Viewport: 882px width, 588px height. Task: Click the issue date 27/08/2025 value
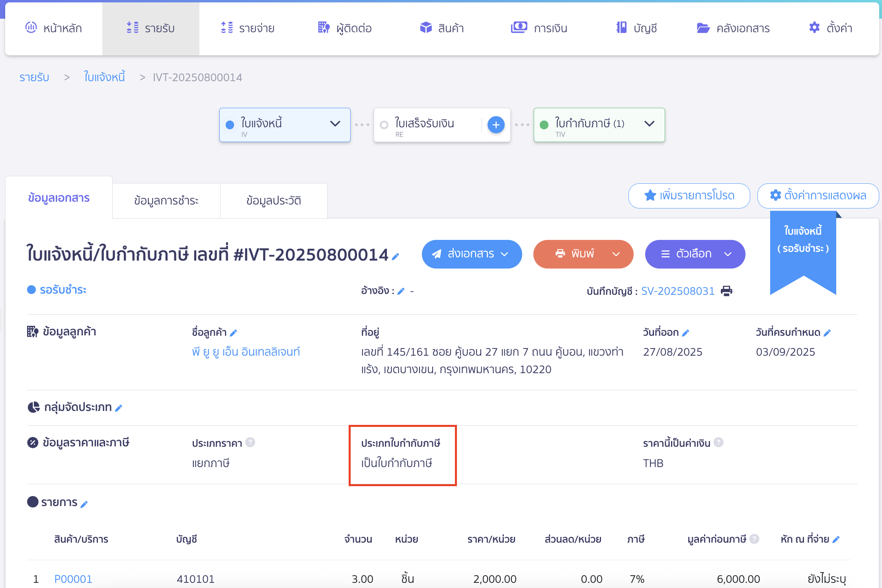(673, 352)
